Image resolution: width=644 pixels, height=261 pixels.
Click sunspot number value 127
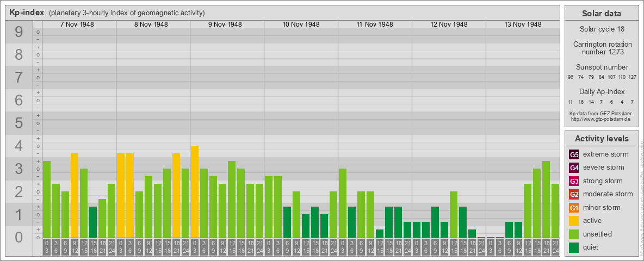click(x=632, y=77)
